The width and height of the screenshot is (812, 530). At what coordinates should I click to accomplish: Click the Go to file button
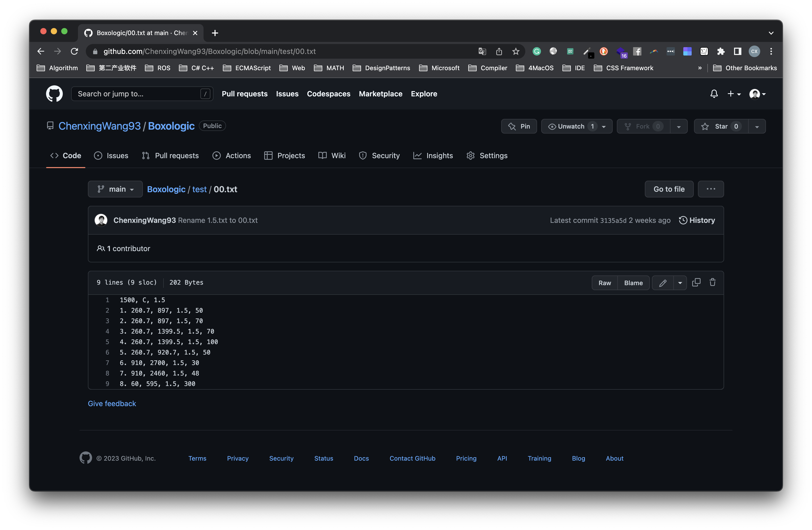(669, 189)
